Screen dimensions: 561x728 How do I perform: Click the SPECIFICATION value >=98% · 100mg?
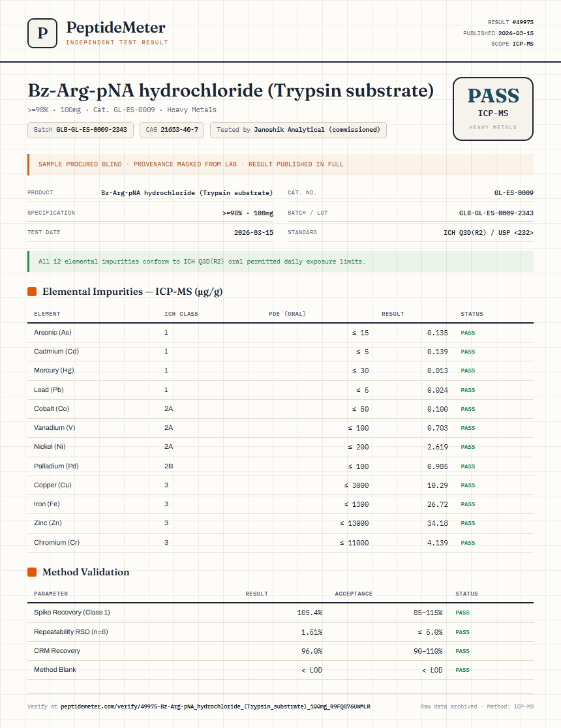point(247,213)
